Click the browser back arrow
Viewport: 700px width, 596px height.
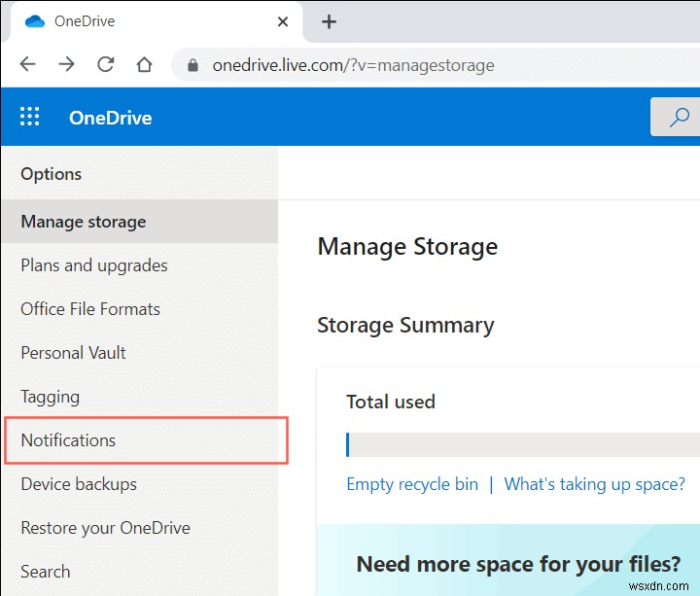click(27, 64)
